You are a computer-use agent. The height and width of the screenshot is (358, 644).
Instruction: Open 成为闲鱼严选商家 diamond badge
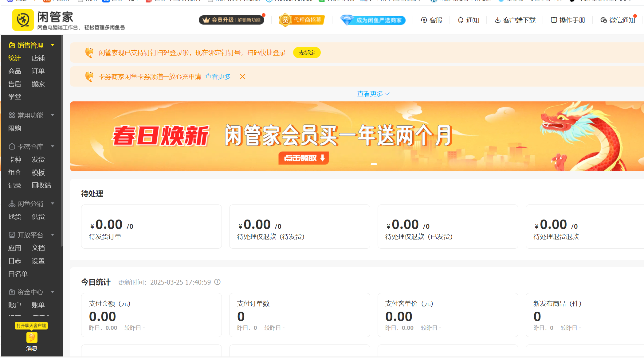(x=373, y=20)
